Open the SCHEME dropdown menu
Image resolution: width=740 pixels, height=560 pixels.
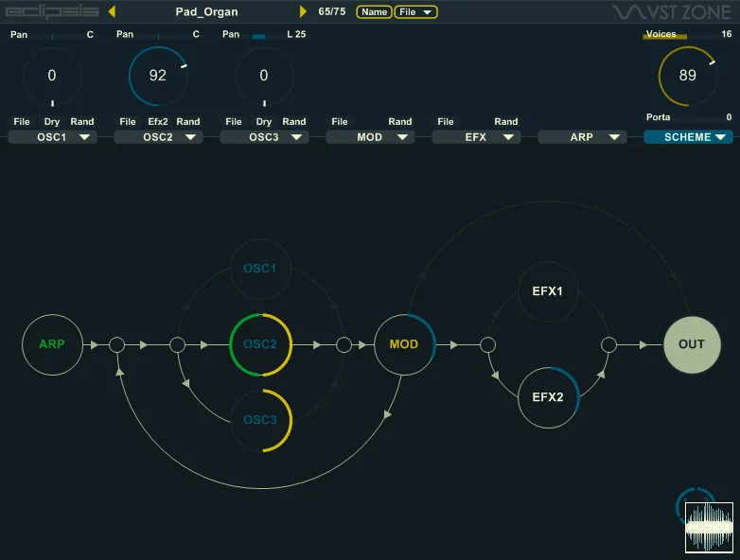(x=688, y=137)
